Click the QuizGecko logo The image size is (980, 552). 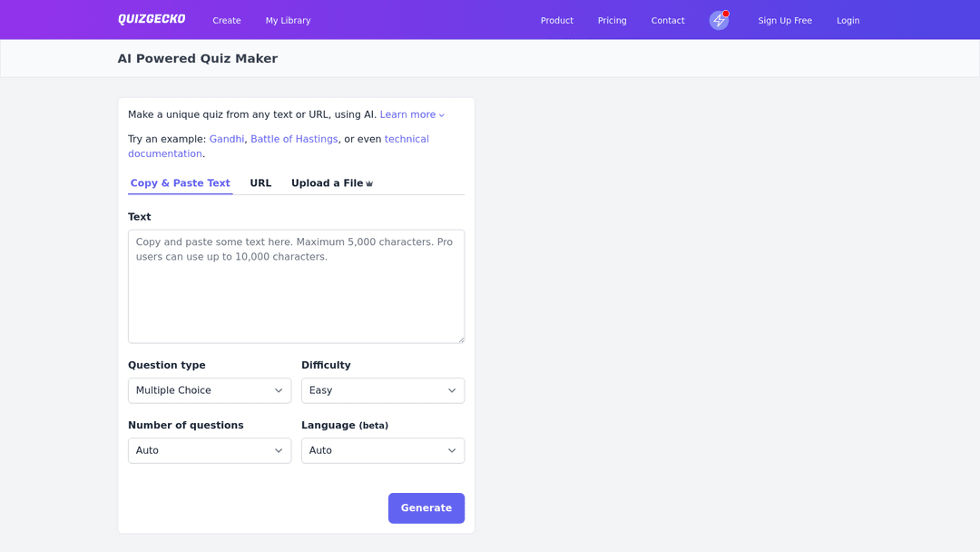tap(152, 19)
